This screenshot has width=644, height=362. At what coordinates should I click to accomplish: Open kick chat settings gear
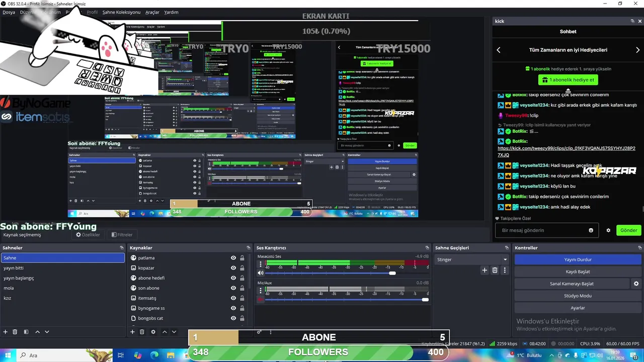pos(608,230)
